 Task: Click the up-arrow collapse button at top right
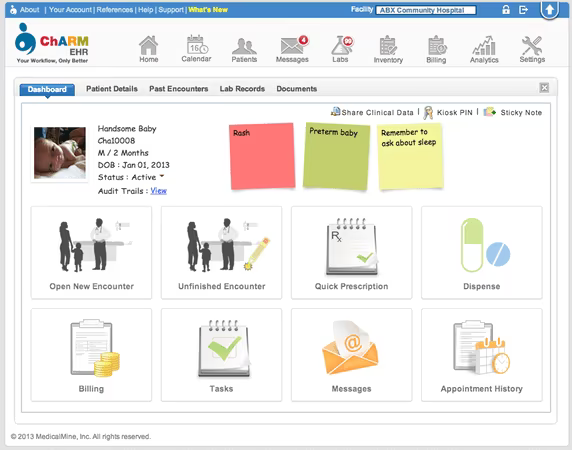549,9
